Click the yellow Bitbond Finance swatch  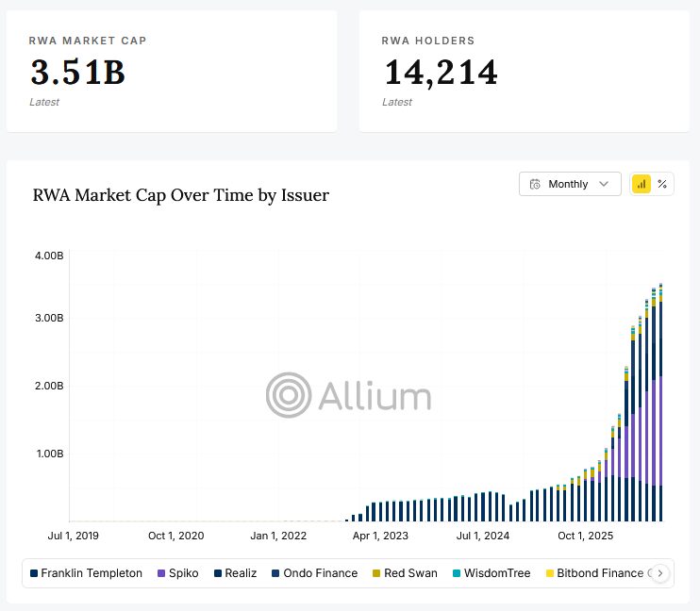coord(550,573)
